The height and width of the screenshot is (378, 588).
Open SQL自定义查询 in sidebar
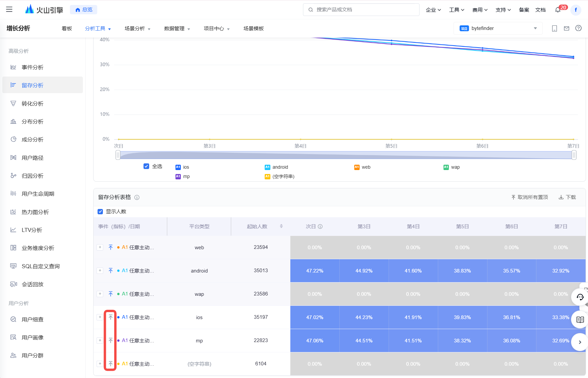pyautogui.click(x=43, y=266)
